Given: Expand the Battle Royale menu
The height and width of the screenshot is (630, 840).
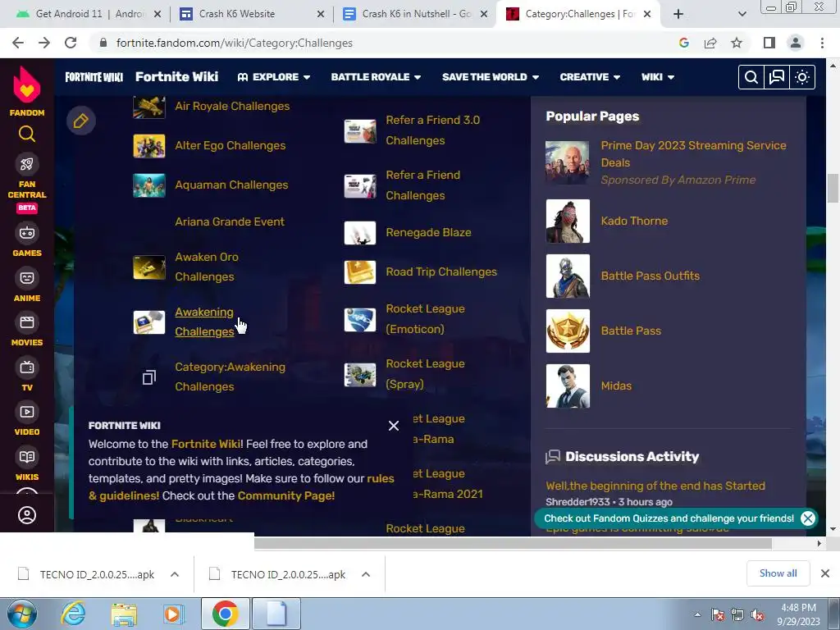Looking at the screenshot, I should 376,77.
